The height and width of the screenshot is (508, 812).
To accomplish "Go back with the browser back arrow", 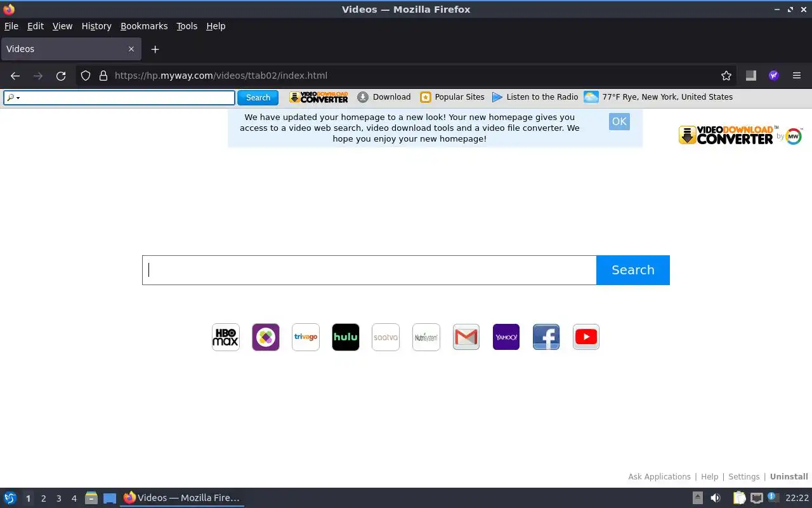I will click(x=15, y=76).
